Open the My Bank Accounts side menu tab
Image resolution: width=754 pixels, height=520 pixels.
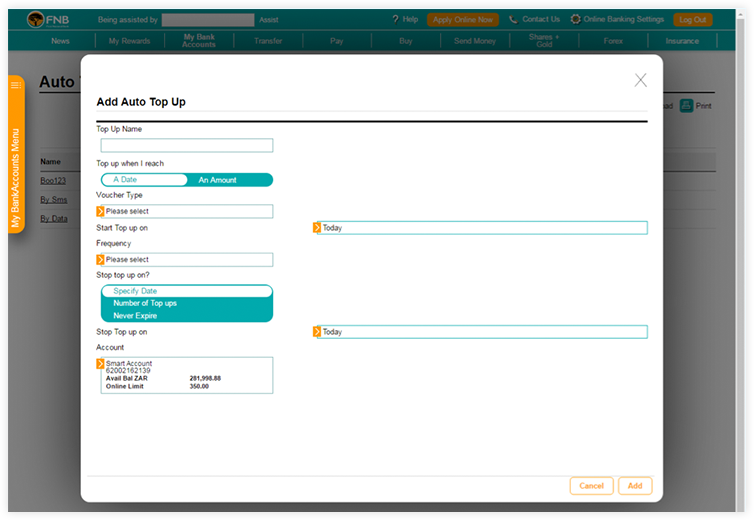pos(15,155)
